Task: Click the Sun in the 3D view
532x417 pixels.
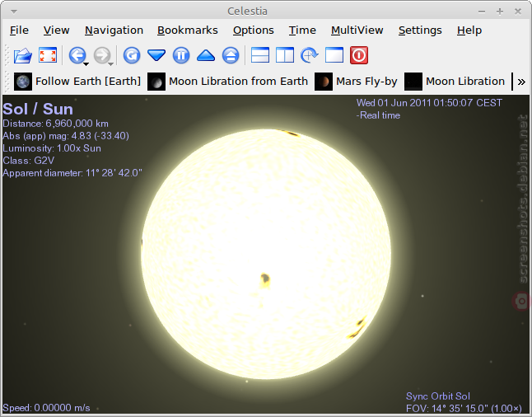Action: pyautogui.click(x=266, y=254)
